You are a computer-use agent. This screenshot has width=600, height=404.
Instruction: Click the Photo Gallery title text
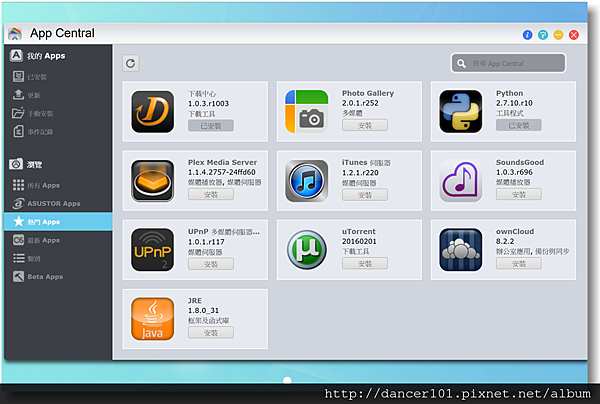(x=368, y=93)
